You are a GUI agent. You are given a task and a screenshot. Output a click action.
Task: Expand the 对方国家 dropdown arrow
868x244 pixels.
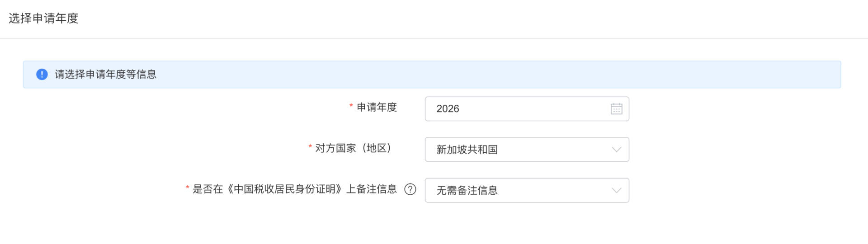[616, 150]
